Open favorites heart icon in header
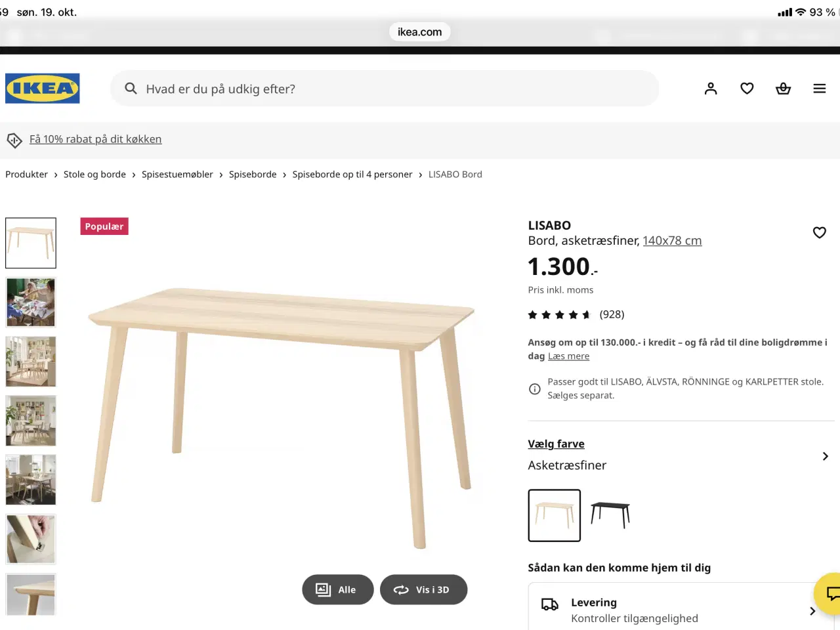Image resolution: width=840 pixels, height=630 pixels. point(747,89)
